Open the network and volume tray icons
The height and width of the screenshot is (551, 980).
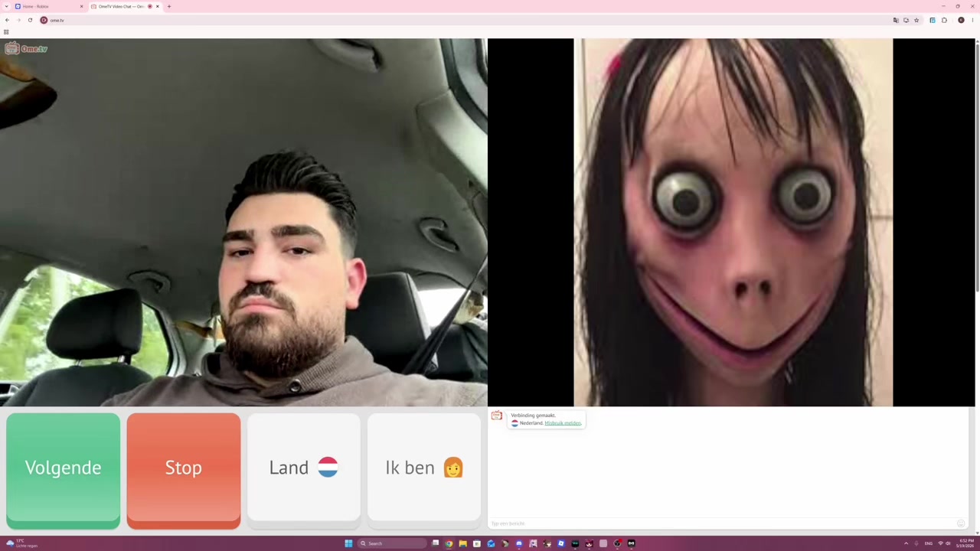[944, 543]
